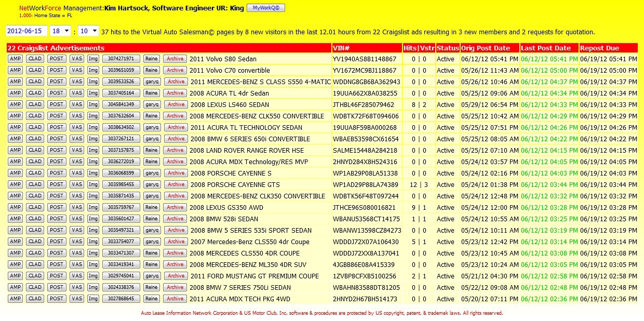
Task: Click POST for the Ford Mustang GT Premium Coupe
Action: pos(57,276)
